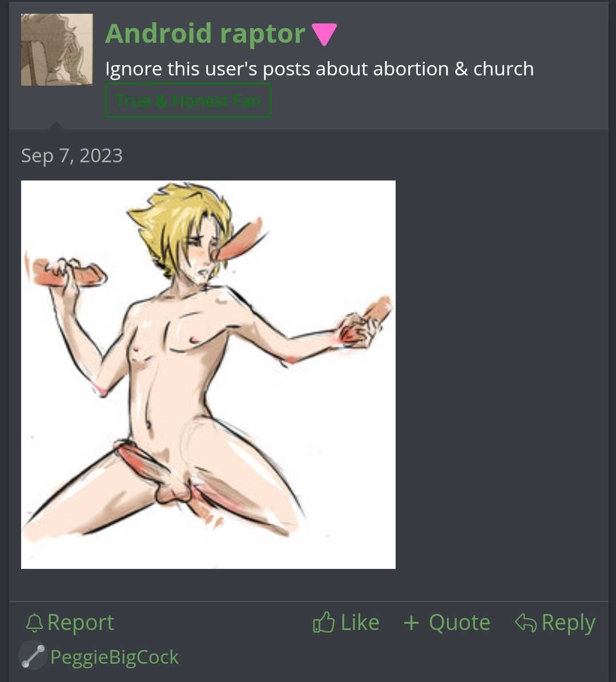Like this post using the Like label
Viewport: 616px width, 682px height.
(x=360, y=623)
